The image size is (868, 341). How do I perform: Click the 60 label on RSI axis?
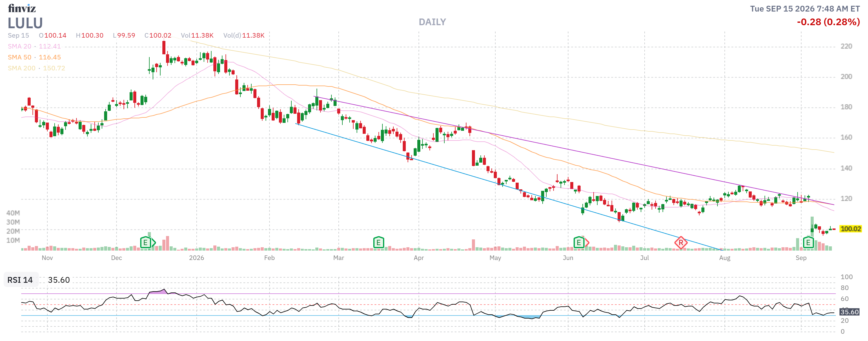pyautogui.click(x=844, y=299)
